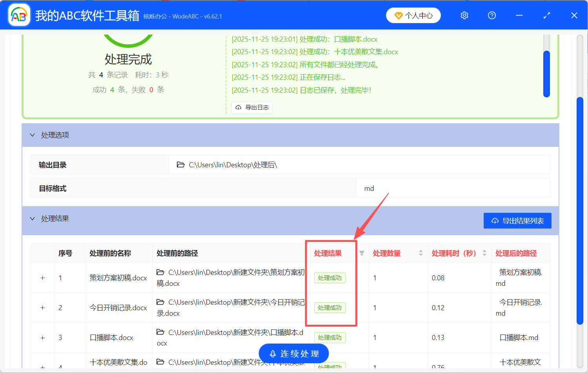588x373 pixels.
Task: Open the 个人中心 menu
Action: coord(413,15)
